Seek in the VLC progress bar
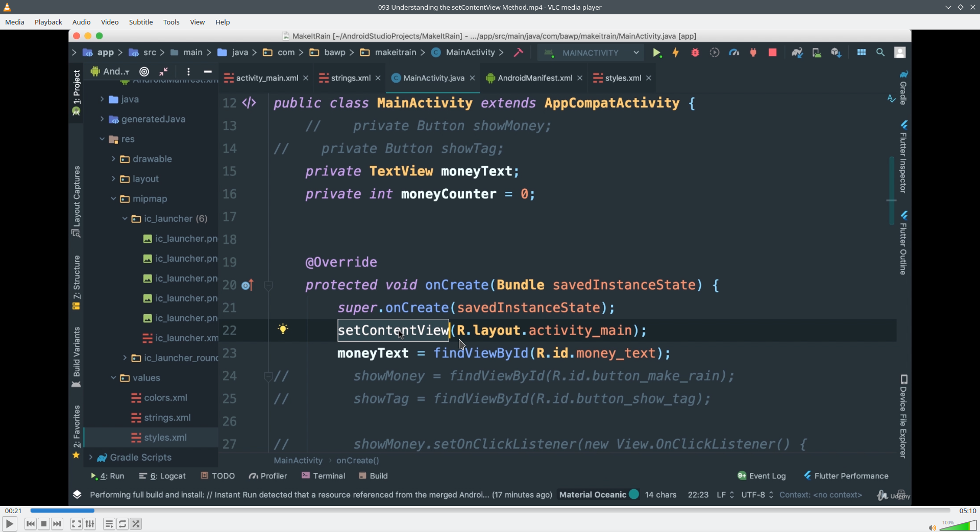This screenshot has height=532, width=980. pyautogui.click(x=490, y=511)
